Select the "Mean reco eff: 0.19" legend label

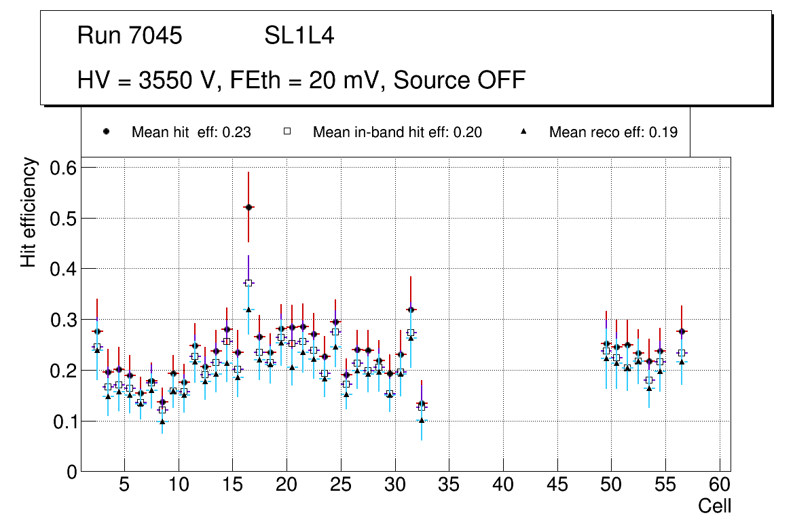[x=613, y=132]
